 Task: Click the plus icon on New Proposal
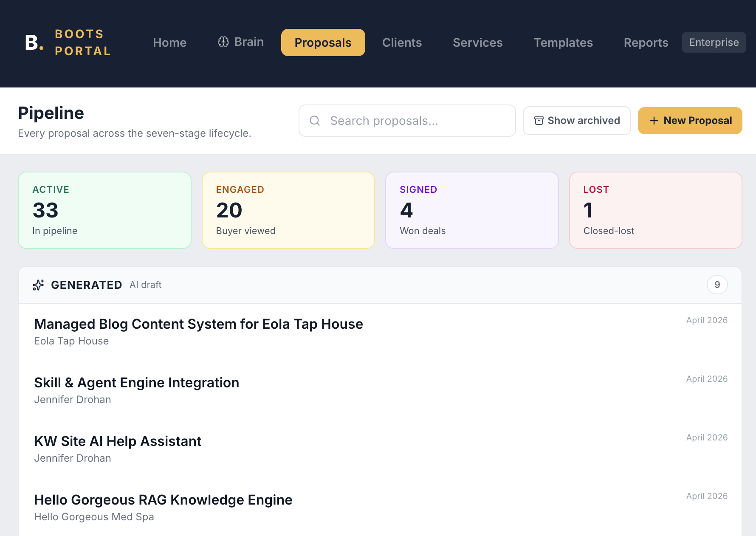[654, 121]
